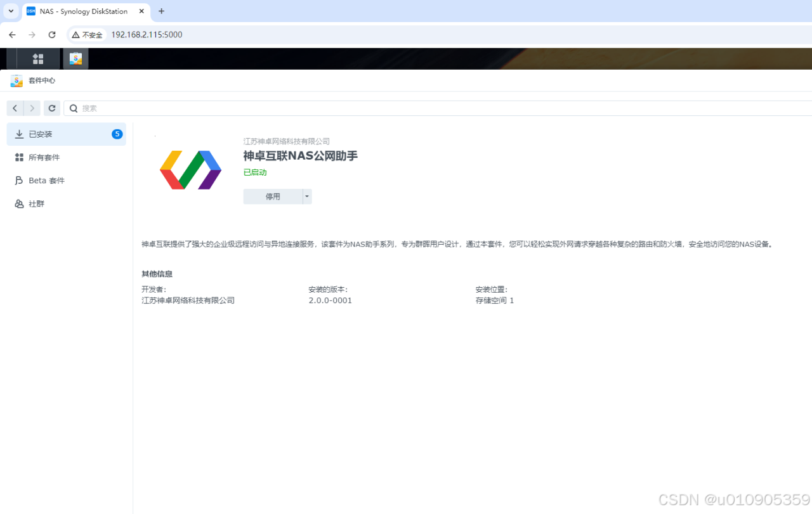
Task: Click the refresh icon in Package Center
Action: [51, 108]
